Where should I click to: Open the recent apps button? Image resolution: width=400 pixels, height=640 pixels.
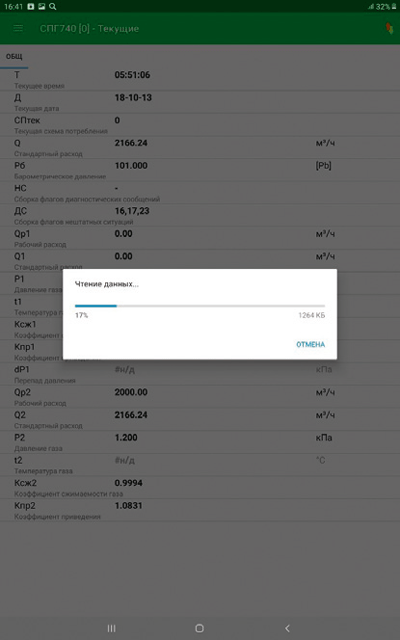tap(111, 628)
